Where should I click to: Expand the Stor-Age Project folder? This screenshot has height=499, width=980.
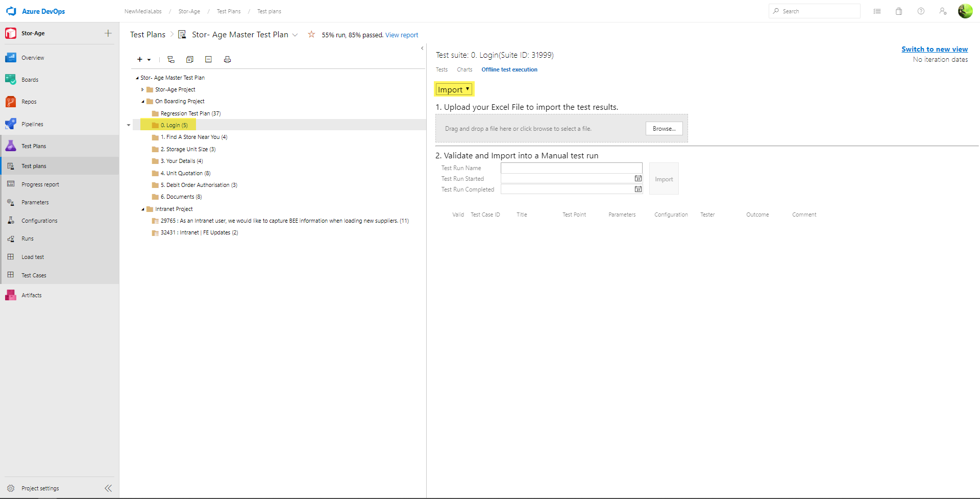click(x=142, y=89)
